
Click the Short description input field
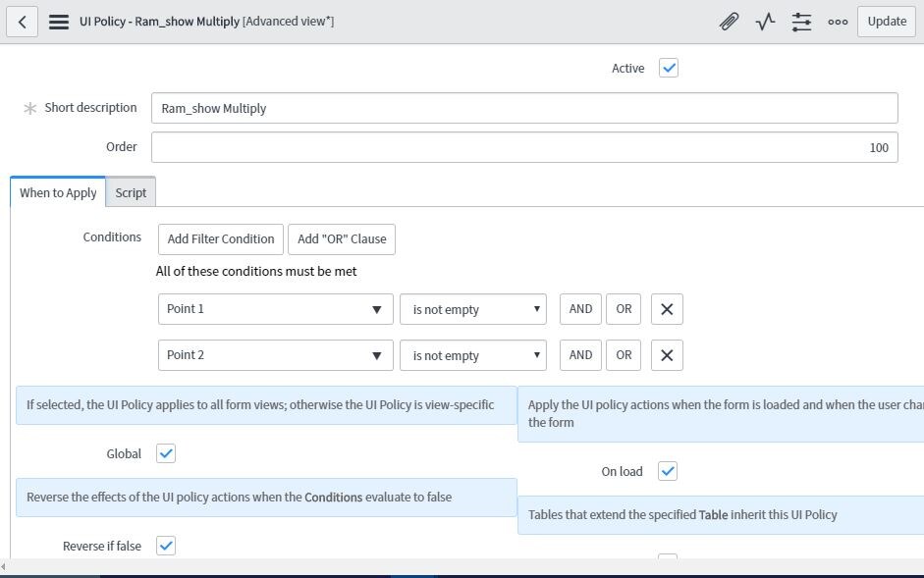pos(524,108)
